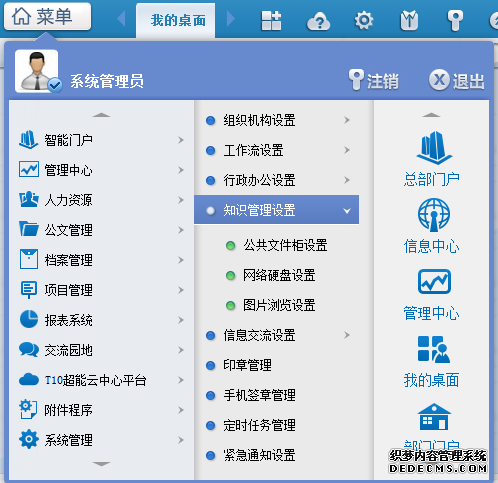
Task: Open the 我的桌面 grid icon shortcut
Action: pos(433,349)
